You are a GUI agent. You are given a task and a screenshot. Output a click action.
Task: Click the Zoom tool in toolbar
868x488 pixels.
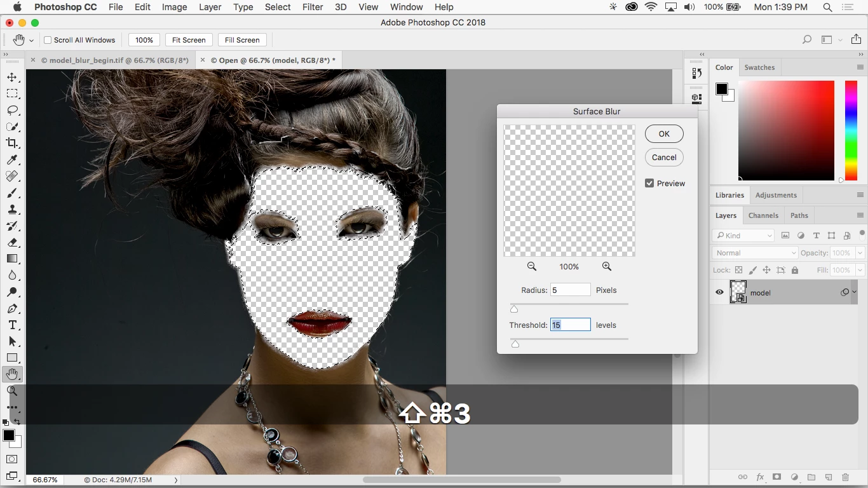coord(12,391)
